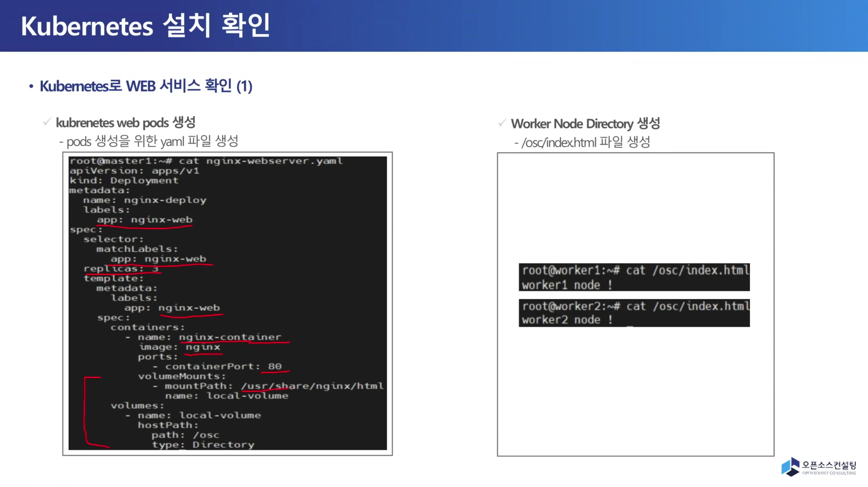Image resolution: width=868 pixels, height=487 pixels.
Task: Click the worker1 terminal output image
Action: coord(634,277)
